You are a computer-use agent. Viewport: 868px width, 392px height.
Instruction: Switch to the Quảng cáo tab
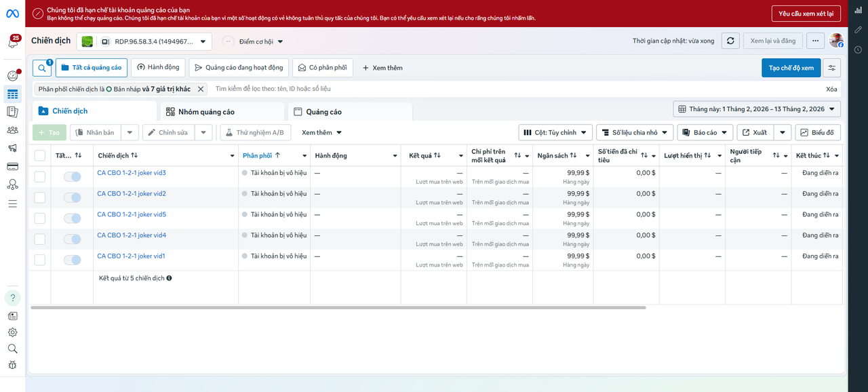coord(350,111)
